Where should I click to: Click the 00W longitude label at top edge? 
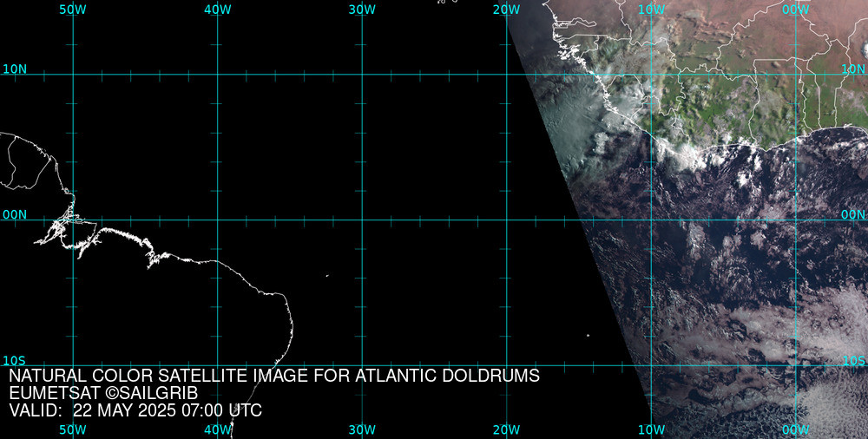[796, 10]
